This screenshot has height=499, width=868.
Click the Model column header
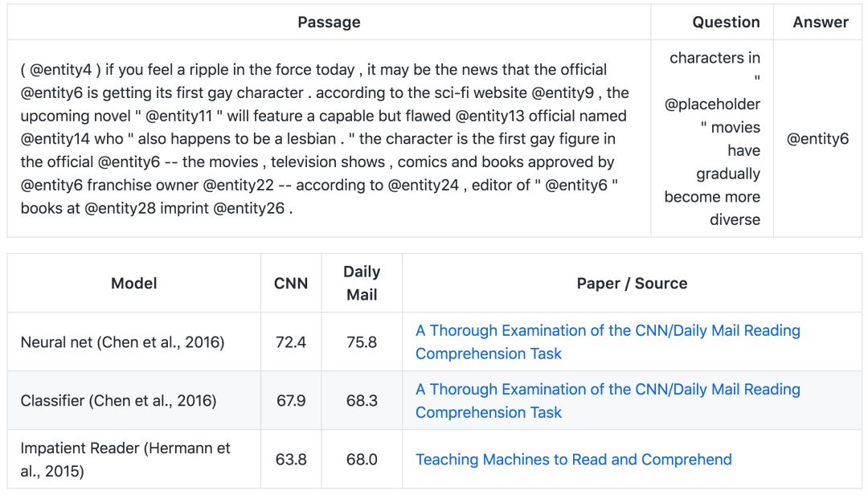(x=134, y=283)
